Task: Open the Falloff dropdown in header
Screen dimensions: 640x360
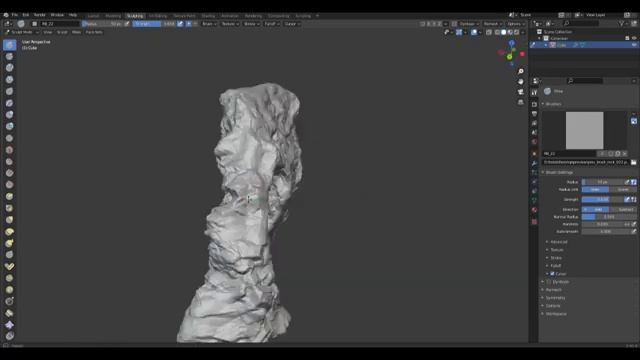Action: (x=271, y=24)
